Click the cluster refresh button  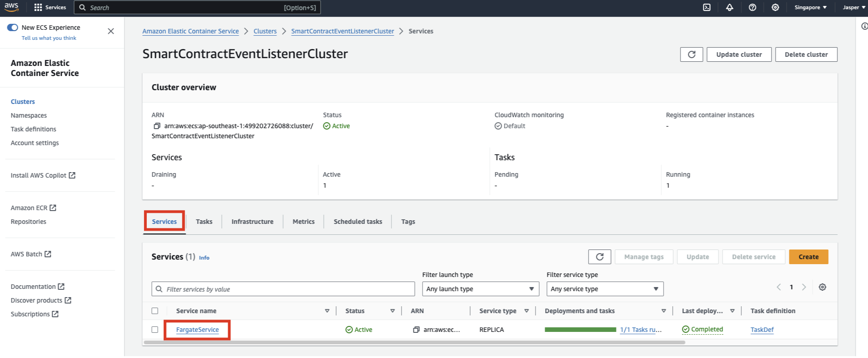[691, 54]
